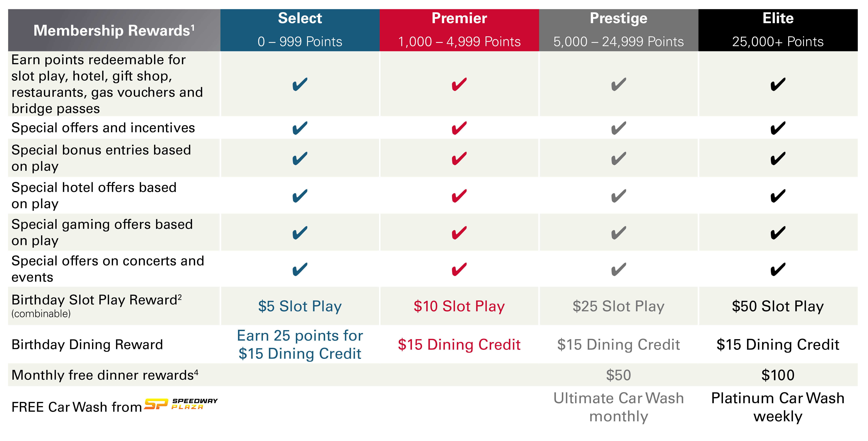The height and width of the screenshot is (441, 868).
Task: Click Elite checkmark for concerts and events
Action: [778, 269]
